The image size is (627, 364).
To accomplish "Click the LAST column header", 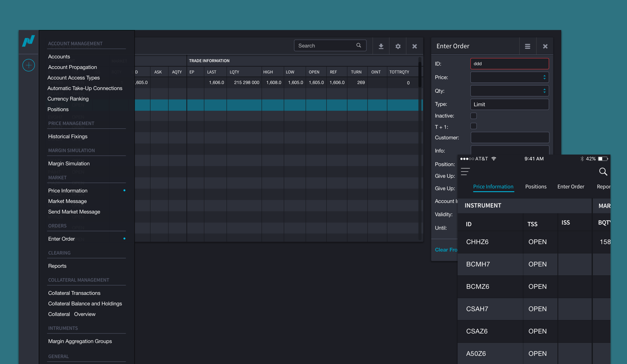I will tap(212, 72).
